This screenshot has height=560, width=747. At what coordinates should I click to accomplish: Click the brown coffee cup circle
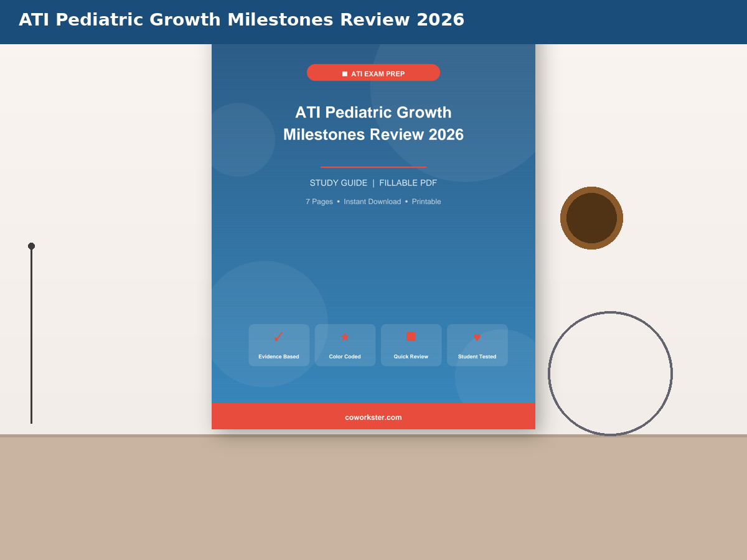coord(591,218)
